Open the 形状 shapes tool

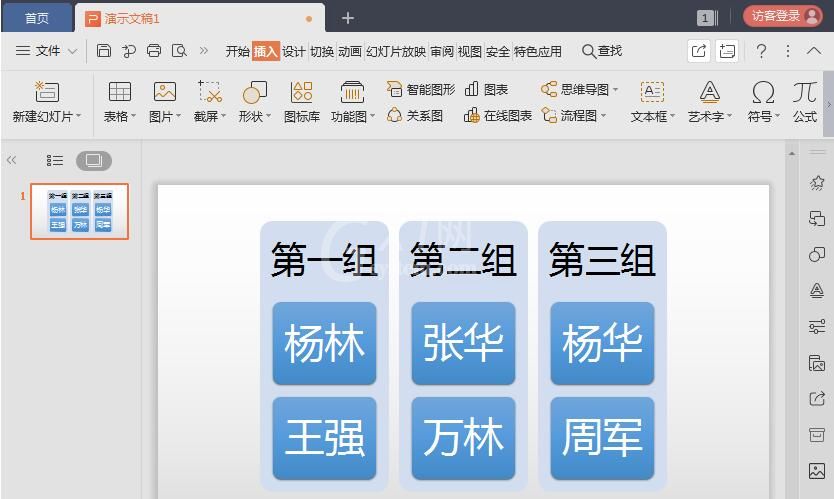254,92
